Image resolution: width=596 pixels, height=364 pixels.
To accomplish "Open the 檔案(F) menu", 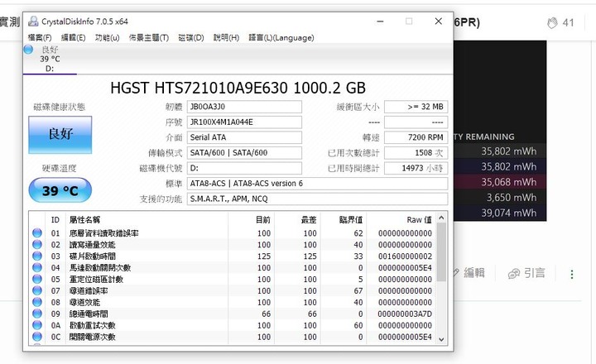I will tap(40, 37).
